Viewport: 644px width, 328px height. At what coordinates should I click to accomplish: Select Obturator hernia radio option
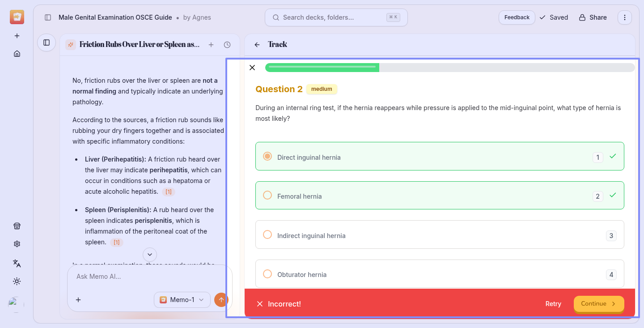[267, 274]
